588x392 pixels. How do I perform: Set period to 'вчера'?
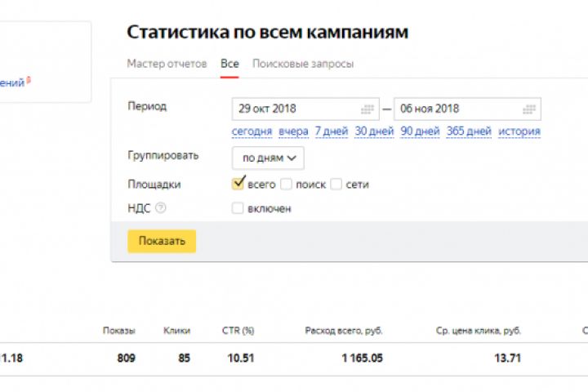click(293, 131)
